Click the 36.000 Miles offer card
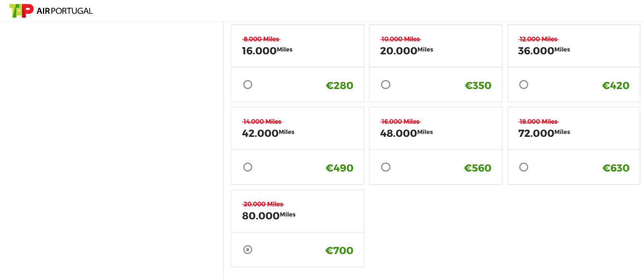Screen dimensions: 644x279 pos(574,63)
